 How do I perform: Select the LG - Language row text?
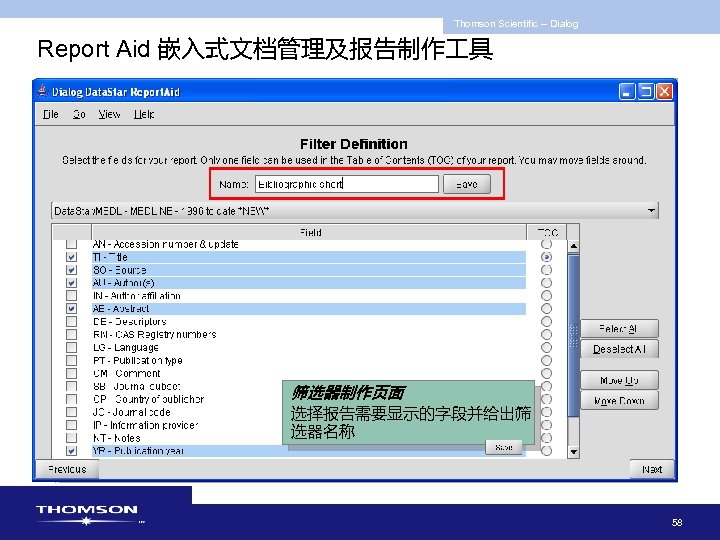[x=126, y=347]
